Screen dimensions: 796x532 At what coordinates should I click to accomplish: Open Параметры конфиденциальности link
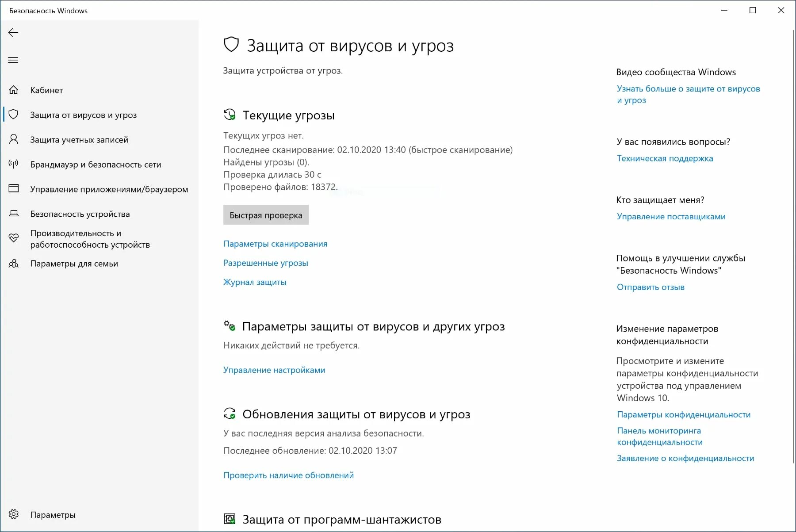[683, 414]
